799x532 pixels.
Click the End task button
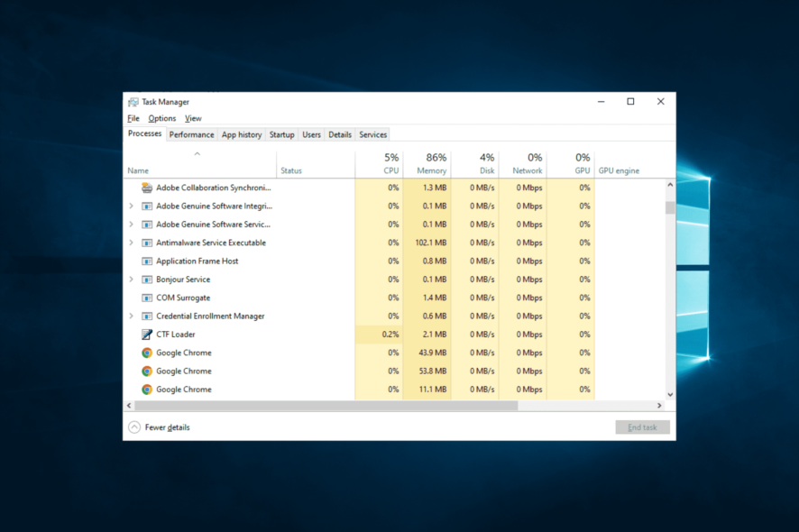(642, 427)
